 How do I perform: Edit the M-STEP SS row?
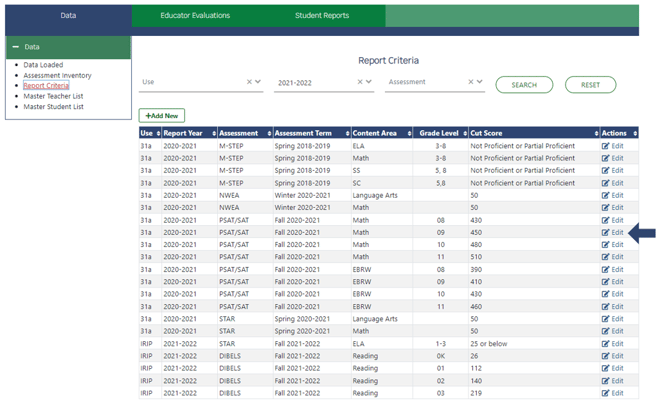point(612,171)
